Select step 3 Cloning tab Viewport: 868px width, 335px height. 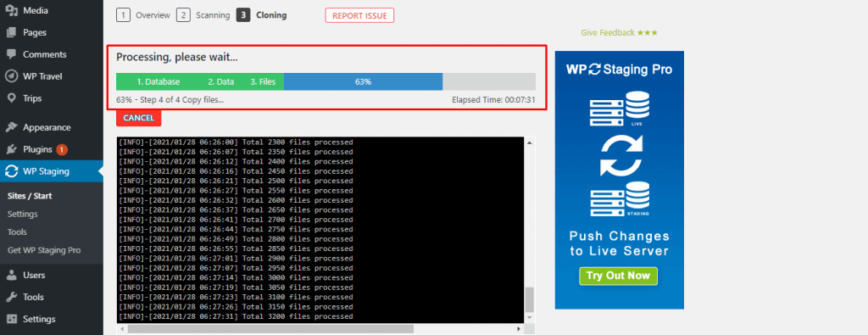tap(261, 15)
